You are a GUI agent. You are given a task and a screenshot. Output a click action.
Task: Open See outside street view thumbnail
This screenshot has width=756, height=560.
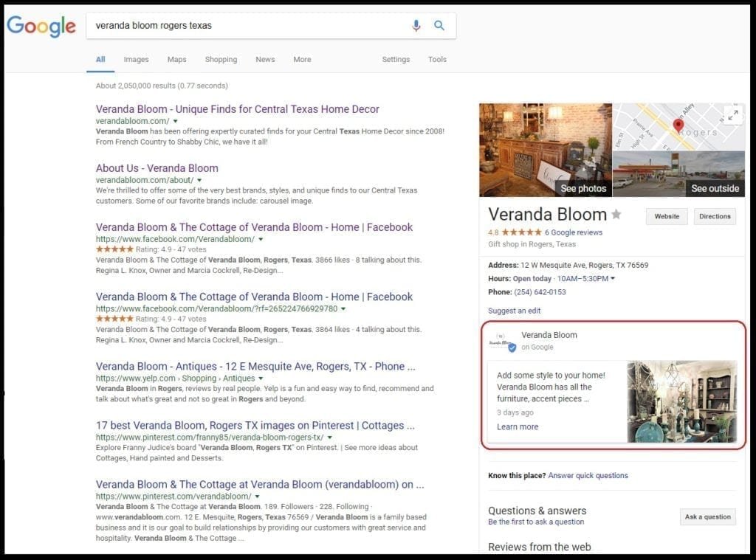click(679, 174)
